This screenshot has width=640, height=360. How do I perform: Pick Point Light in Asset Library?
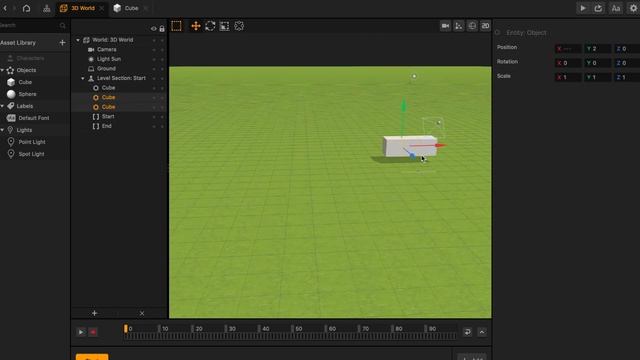pos(32,142)
